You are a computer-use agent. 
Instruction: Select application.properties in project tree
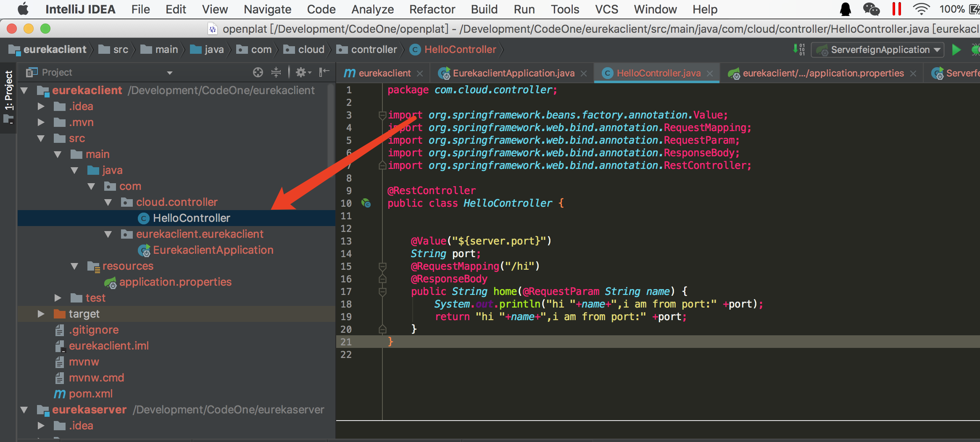click(168, 282)
